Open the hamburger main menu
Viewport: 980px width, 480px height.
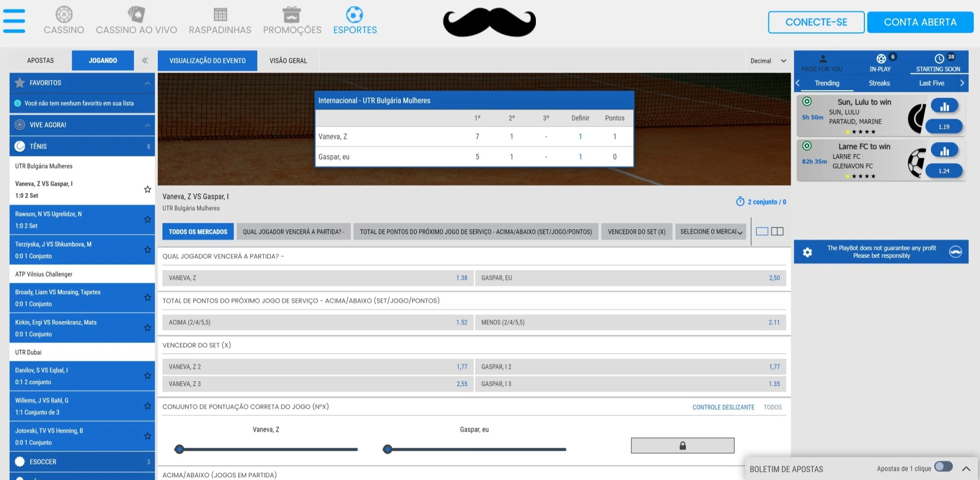(x=14, y=21)
